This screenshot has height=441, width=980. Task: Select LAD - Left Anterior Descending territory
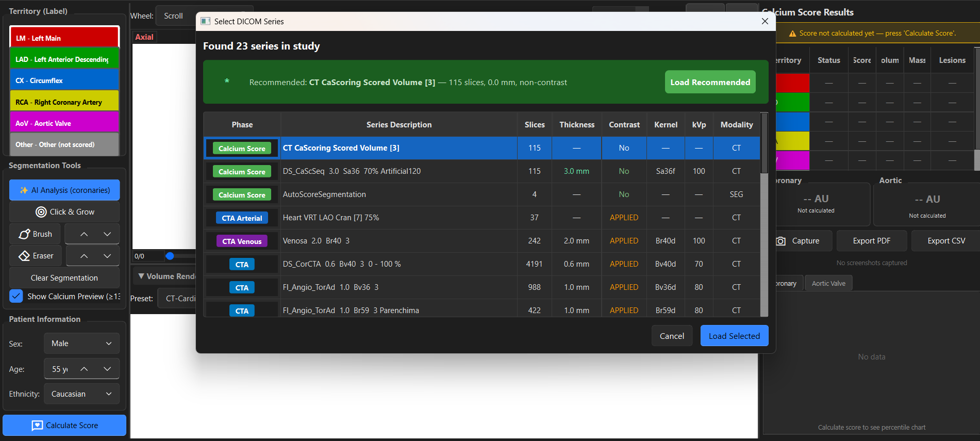(x=64, y=59)
